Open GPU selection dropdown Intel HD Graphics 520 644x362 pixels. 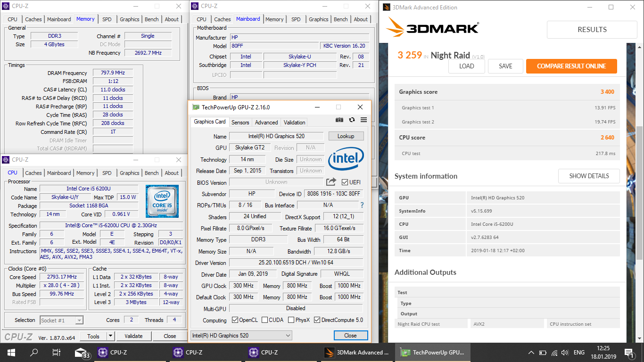click(241, 335)
